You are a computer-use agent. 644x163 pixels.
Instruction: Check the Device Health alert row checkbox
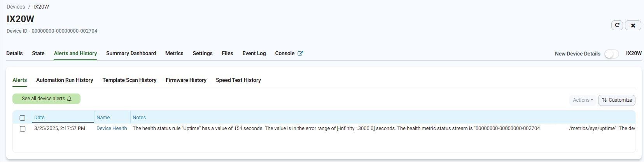coord(23,128)
